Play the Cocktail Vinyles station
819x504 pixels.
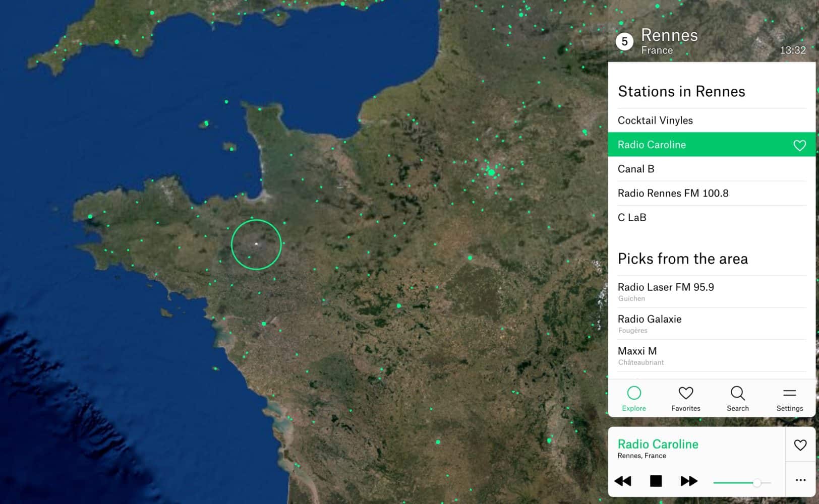click(x=655, y=120)
